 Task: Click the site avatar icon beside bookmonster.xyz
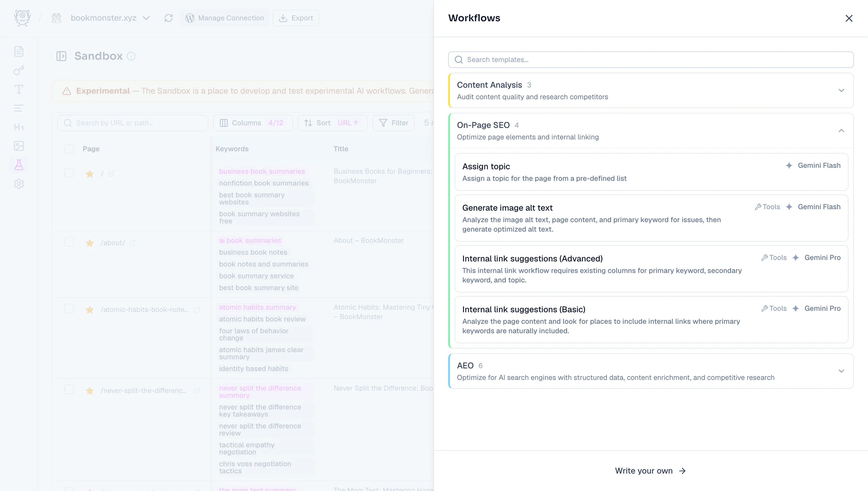pos(56,18)
